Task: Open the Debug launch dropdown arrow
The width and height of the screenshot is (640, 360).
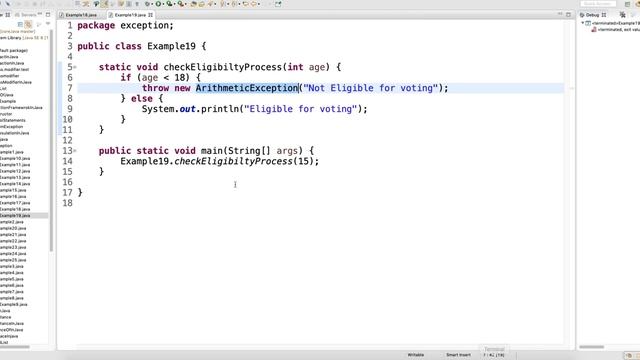Action: [x=152, y=4]
